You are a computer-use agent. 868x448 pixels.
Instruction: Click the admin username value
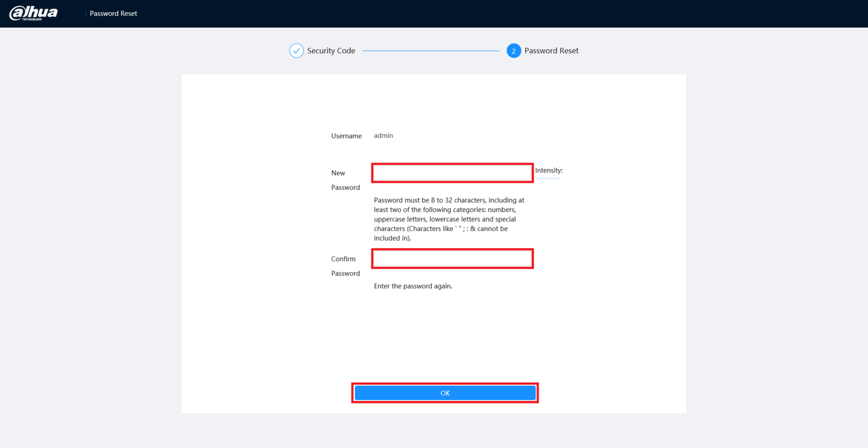(384, 135)
